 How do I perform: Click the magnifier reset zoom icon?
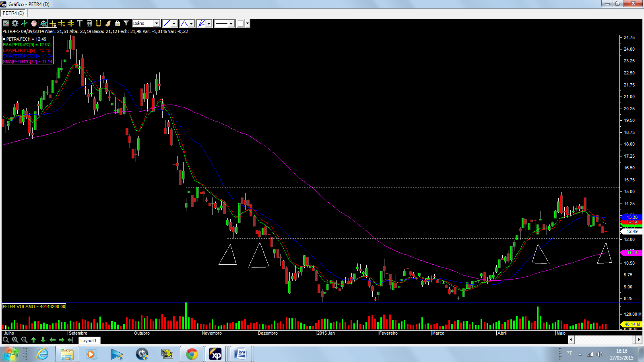tap(6, 340)
